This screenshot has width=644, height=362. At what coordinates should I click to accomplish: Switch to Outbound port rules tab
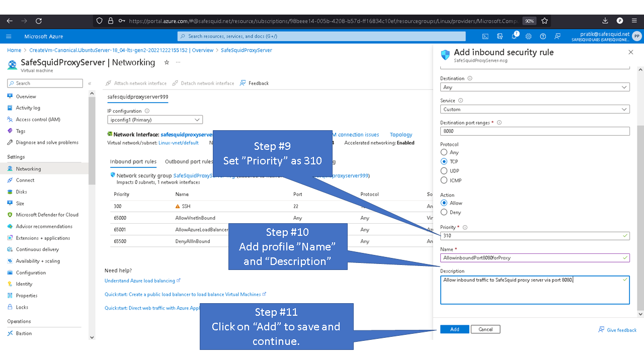pyautogui.click(x=189, y=162)
